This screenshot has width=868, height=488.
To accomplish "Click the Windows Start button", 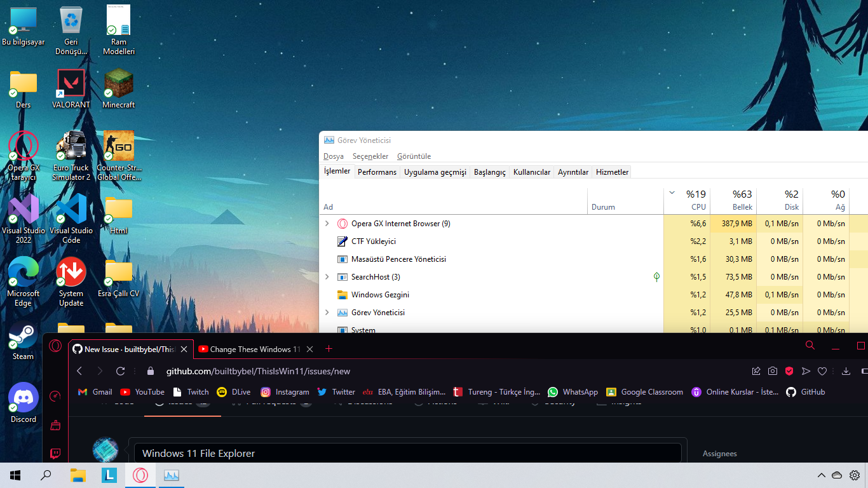I will 15,475.
